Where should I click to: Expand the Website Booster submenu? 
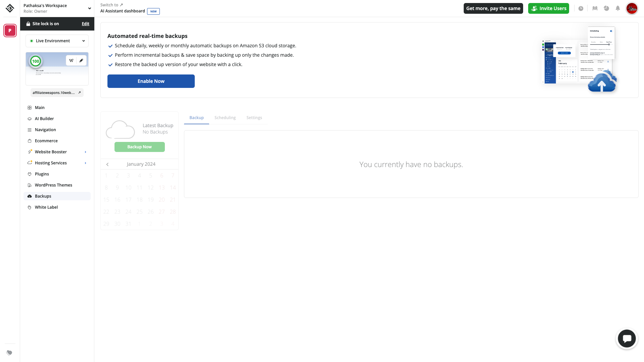pyautogui.click(x=85, y=152)
